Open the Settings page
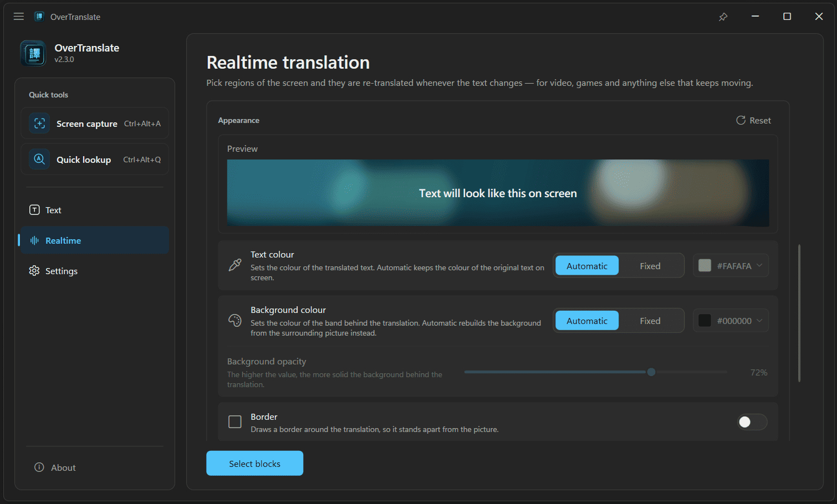 click(95, 271)
